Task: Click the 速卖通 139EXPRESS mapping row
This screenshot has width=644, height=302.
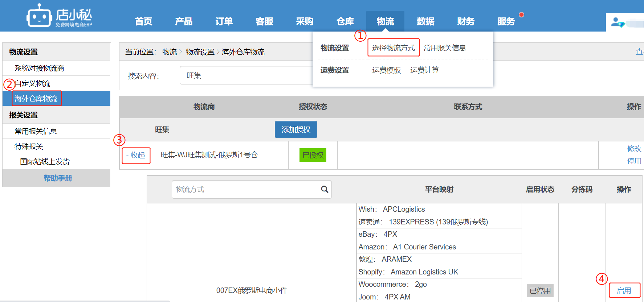Action: click(x=439, y=222)
